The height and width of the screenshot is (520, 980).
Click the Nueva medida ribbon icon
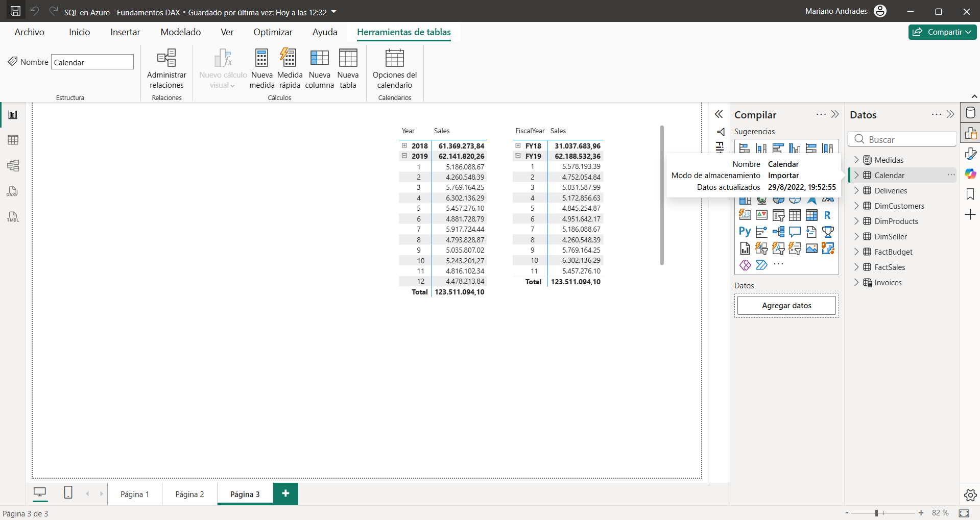[x=261, y=69]
